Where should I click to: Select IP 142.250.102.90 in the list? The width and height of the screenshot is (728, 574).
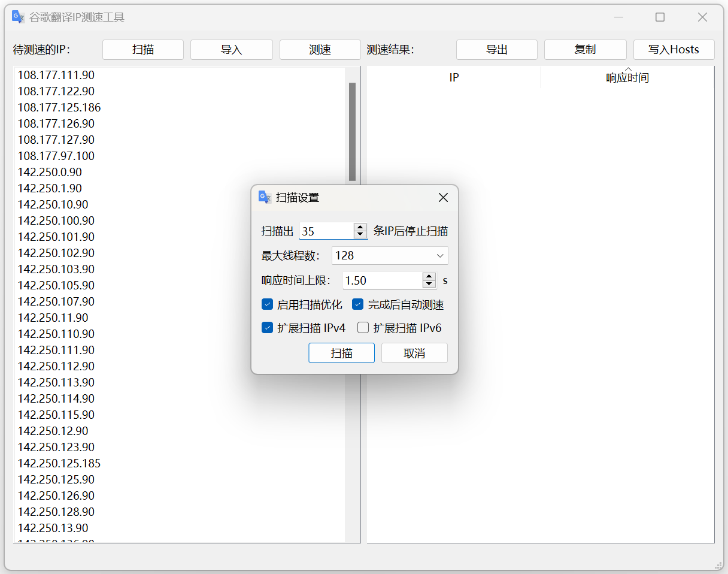(x=56, y=253)
